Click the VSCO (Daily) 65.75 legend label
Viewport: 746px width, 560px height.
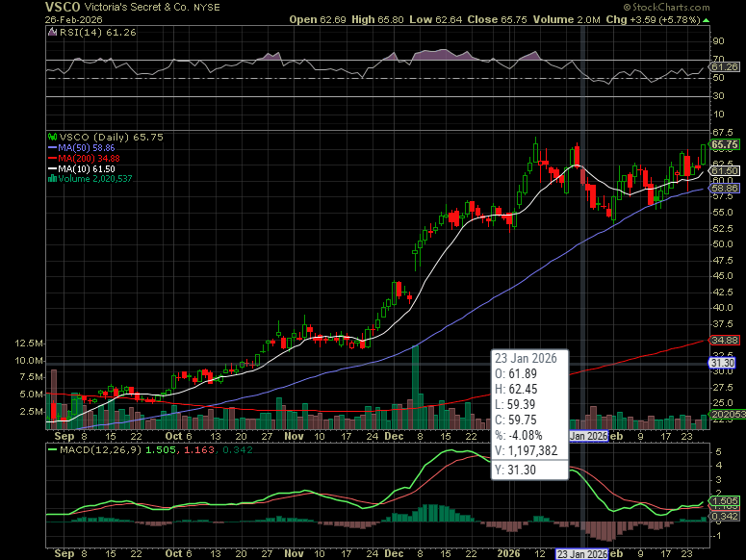112,138
